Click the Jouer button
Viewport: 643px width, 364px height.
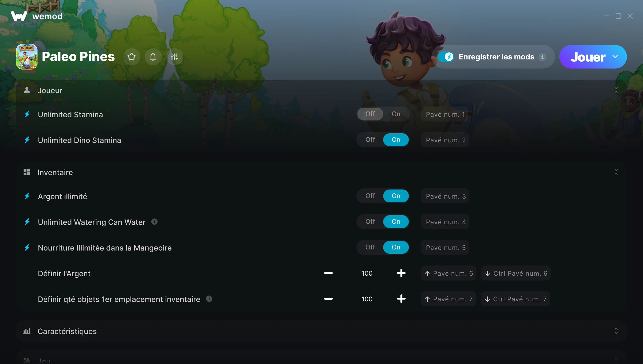coord(588,57)
